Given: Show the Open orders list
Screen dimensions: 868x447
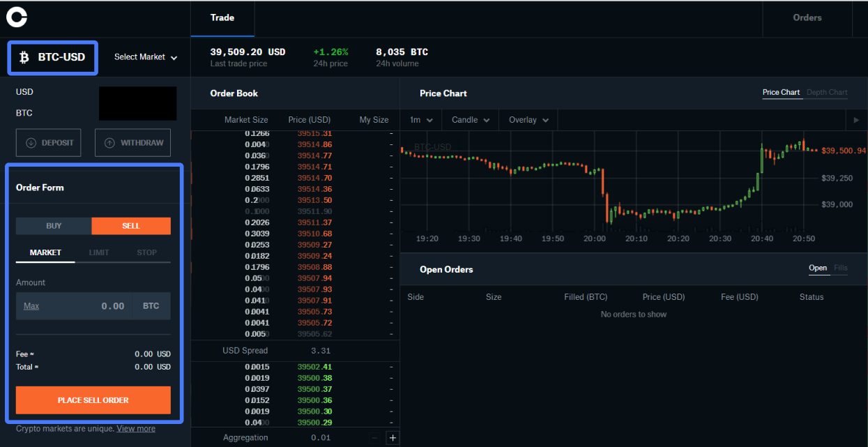Looking at the screenshot, I should (x=818, y=268).
